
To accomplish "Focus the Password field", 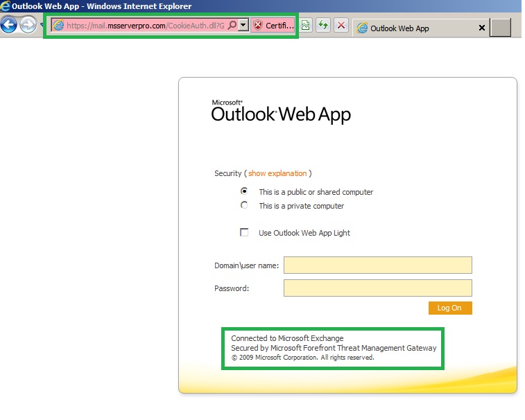I will tap(378, 288).
